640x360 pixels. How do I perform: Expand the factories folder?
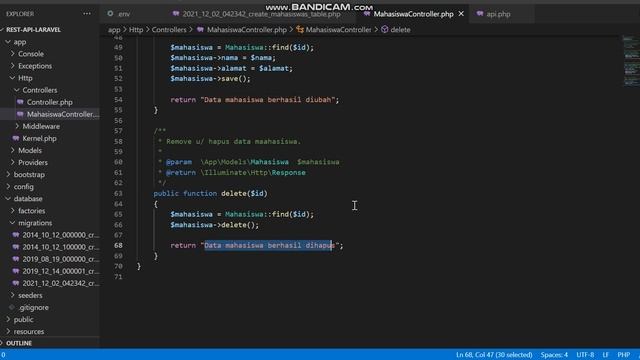coord(31,211)
